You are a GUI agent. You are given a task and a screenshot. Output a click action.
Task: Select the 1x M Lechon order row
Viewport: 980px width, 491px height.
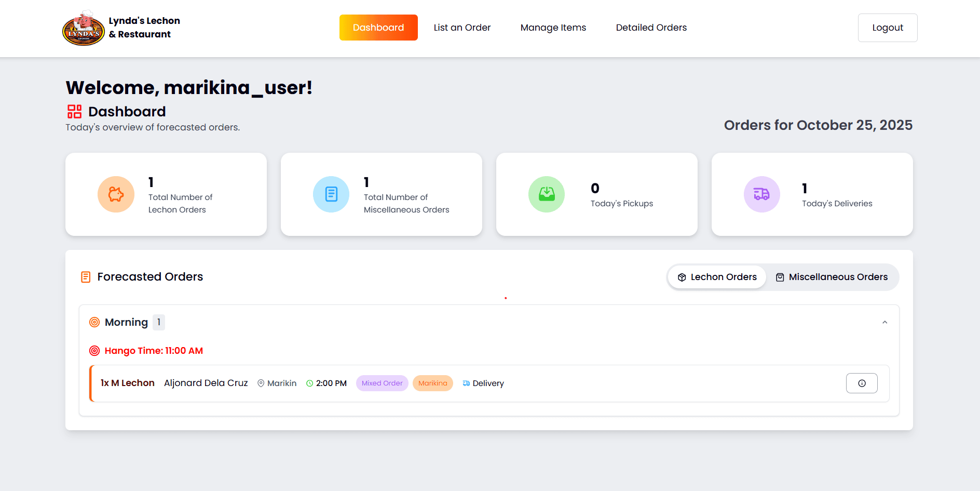(x=571, y=383)
